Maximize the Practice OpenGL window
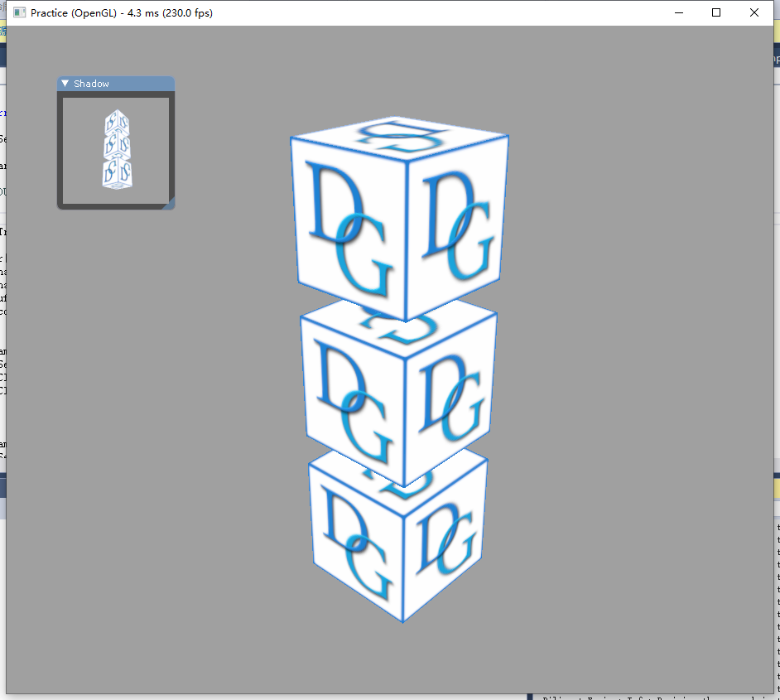 coord(716,12)
